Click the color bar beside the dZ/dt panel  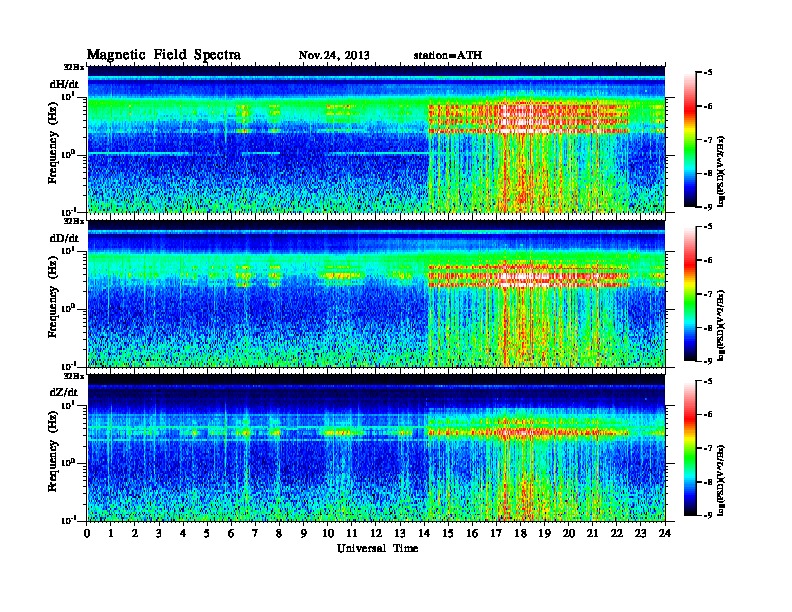(690, 448)
